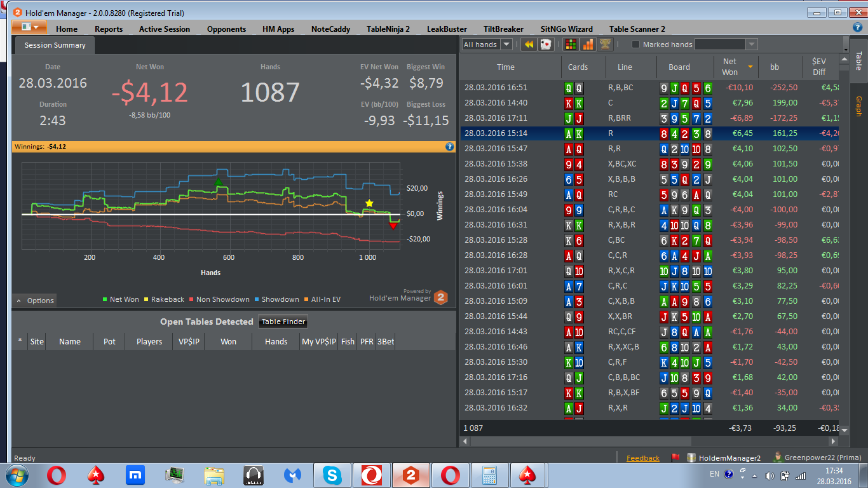Click the red flag status icon
868x488 pixels.
click(x=675, y=457)
